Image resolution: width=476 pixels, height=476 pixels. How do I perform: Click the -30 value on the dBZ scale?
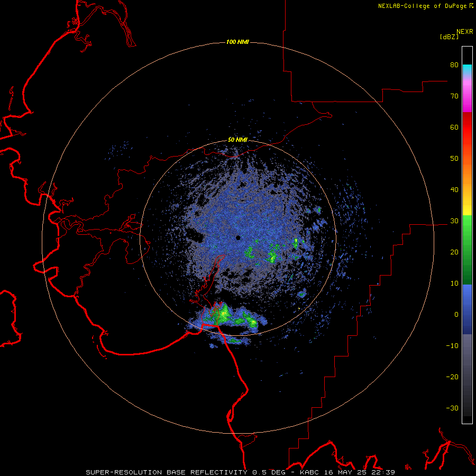point(452,408)
